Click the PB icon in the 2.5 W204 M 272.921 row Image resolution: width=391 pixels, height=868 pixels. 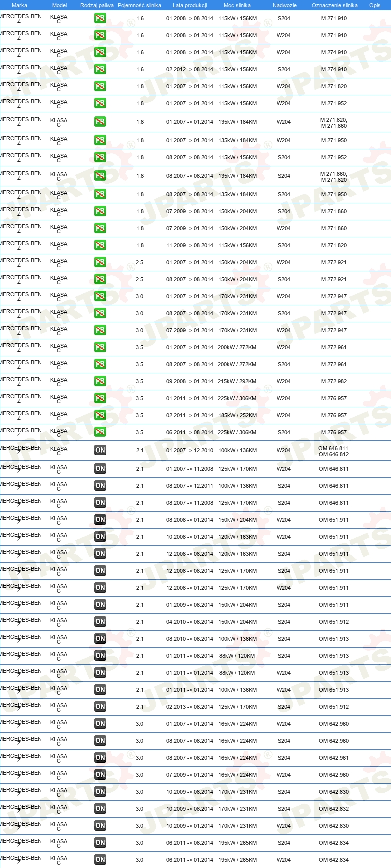100,262
